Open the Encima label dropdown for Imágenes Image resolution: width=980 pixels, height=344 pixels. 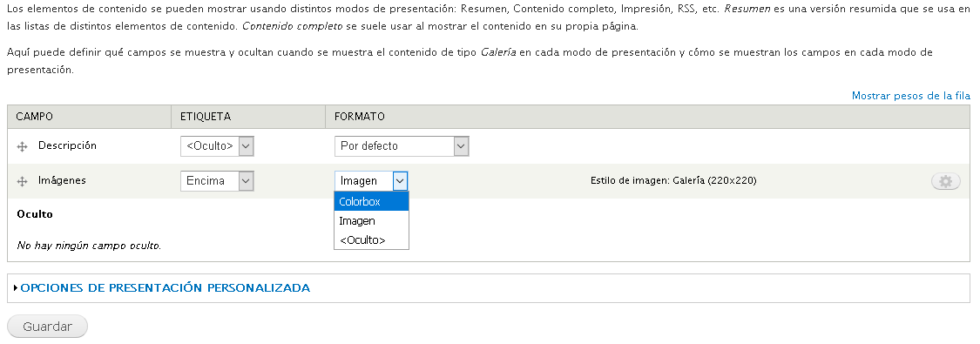217,181
